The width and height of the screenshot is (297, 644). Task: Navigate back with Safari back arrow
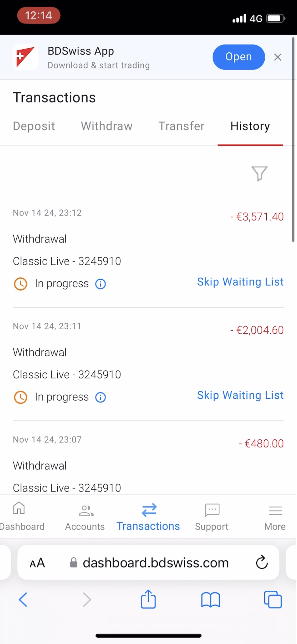pyautogui.click(x=23, y=599)
